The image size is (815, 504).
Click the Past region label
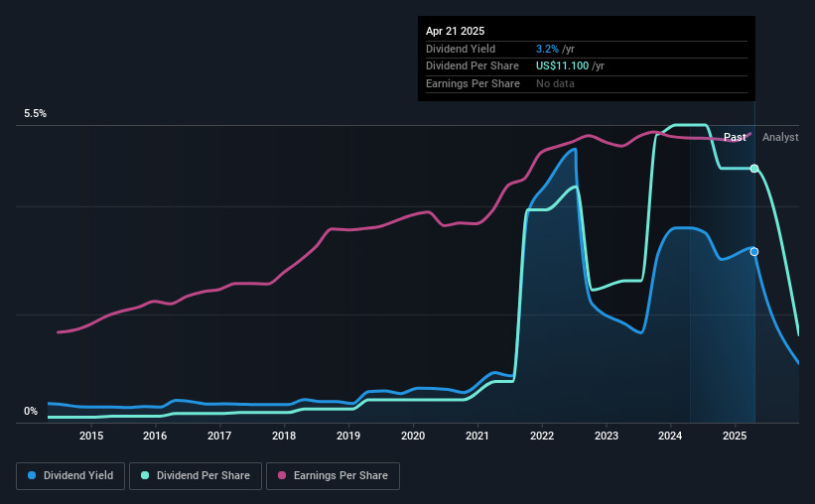[735, 137]
